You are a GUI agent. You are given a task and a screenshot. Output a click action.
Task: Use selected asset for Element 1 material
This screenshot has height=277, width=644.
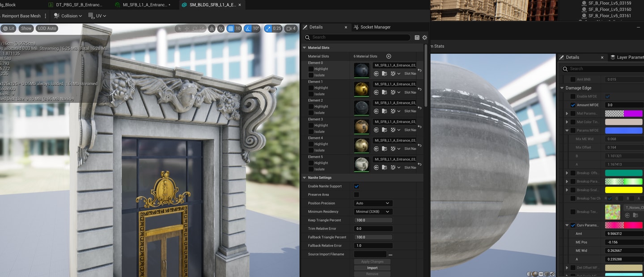[x=377, y=92]
